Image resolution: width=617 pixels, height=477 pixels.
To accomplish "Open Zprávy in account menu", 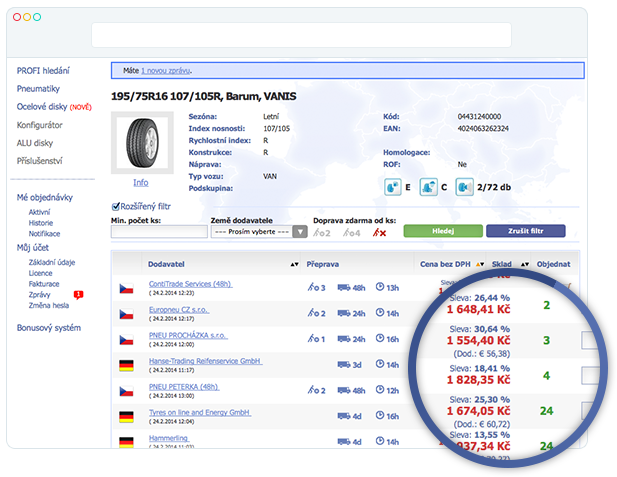I will pos(39,295).
